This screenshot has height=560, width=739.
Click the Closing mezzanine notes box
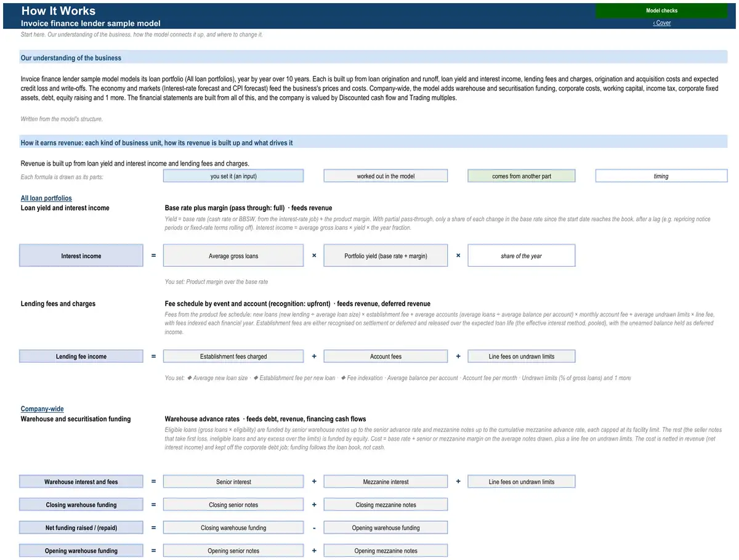(x=386, y=505)
